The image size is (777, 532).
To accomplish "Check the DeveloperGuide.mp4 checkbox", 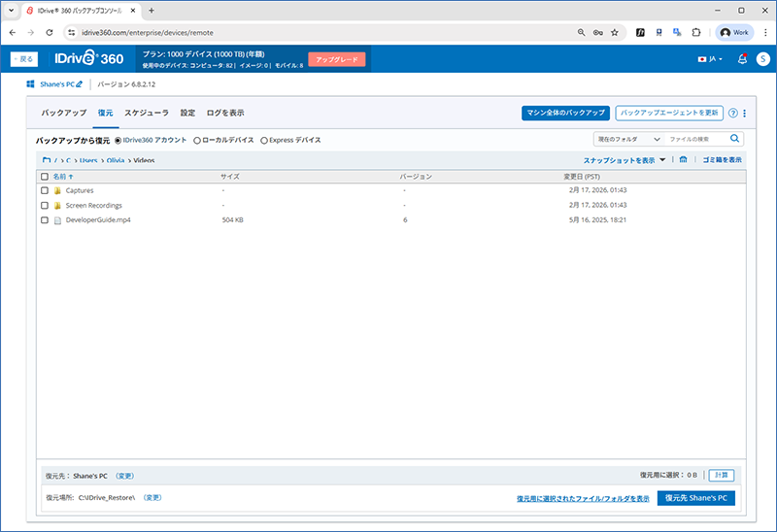I will 45,220.
